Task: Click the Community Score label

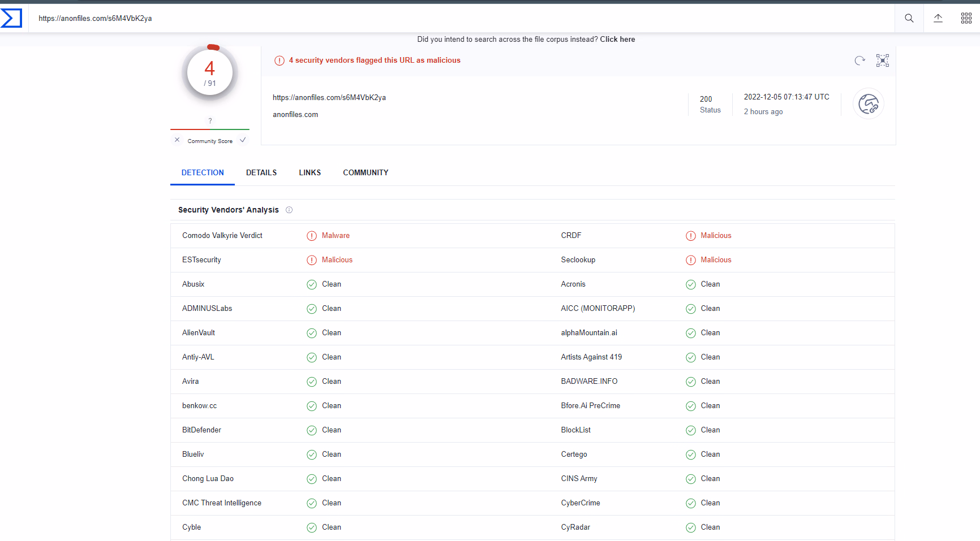Action: 210,141
